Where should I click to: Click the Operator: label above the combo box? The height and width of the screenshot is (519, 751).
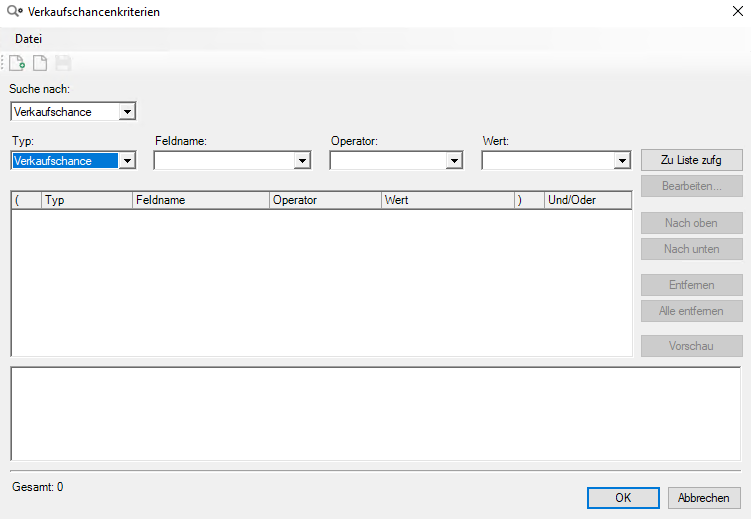354,141
